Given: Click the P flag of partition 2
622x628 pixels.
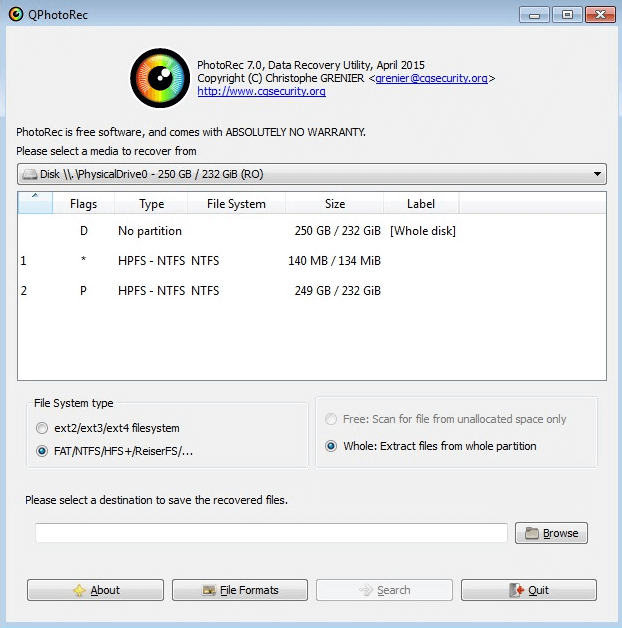Looking at the screenshot, I should click(83, 291).
